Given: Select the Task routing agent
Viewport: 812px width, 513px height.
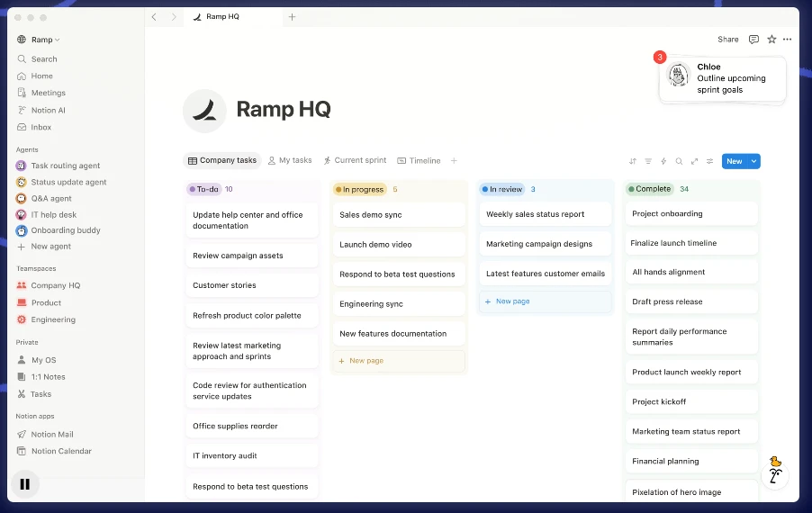Looking at the screenshot, I should pos(58,166).
